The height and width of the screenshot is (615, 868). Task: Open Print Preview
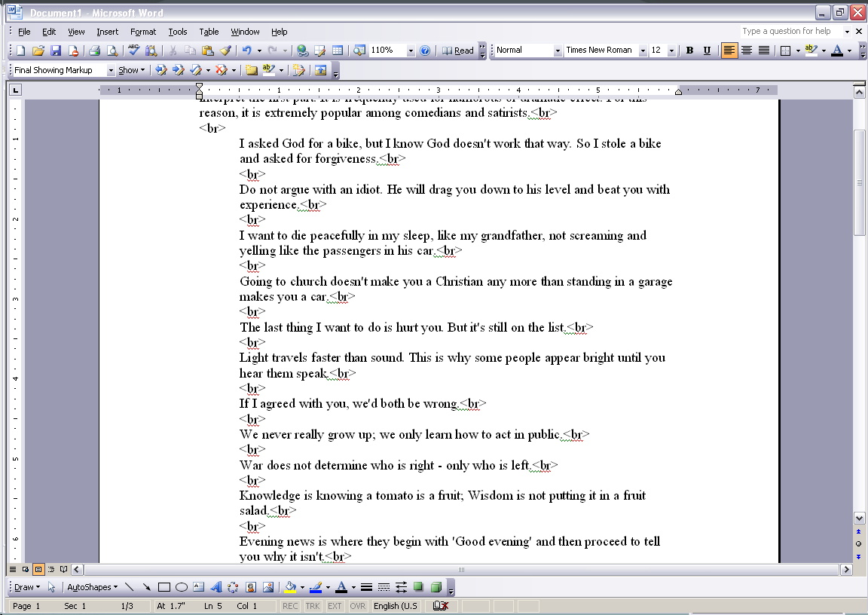coord(112,50)
